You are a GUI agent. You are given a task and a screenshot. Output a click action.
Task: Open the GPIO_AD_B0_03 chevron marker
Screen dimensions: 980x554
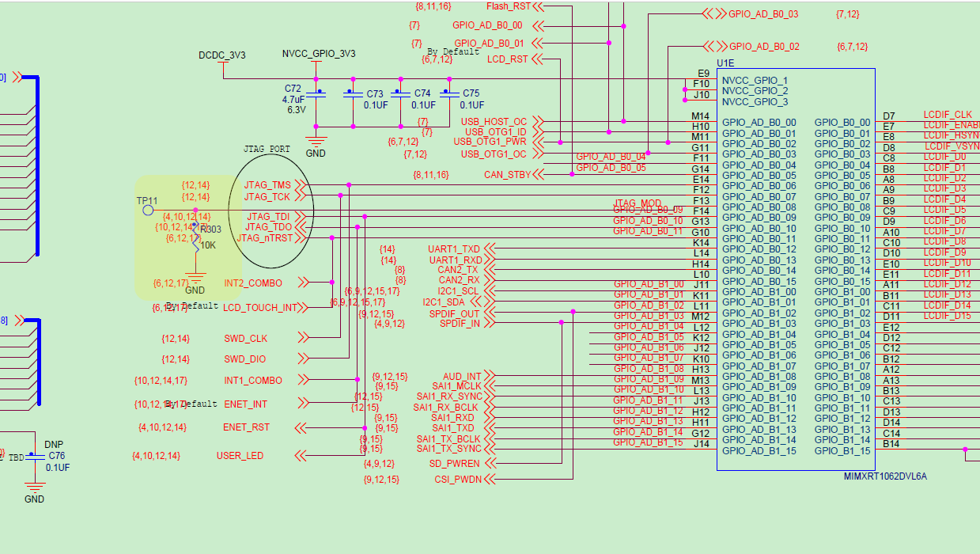pos(714,13)
